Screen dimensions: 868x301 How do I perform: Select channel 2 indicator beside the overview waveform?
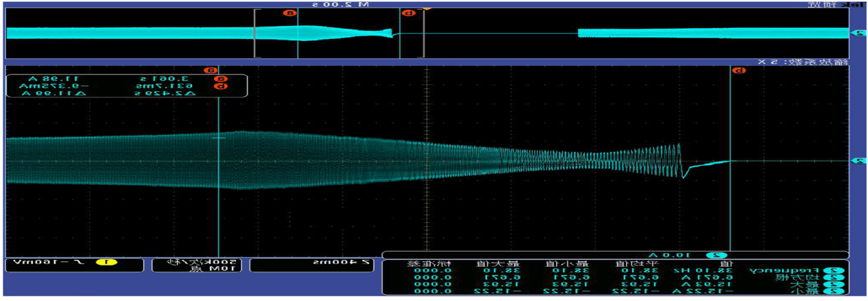(858, 32)
